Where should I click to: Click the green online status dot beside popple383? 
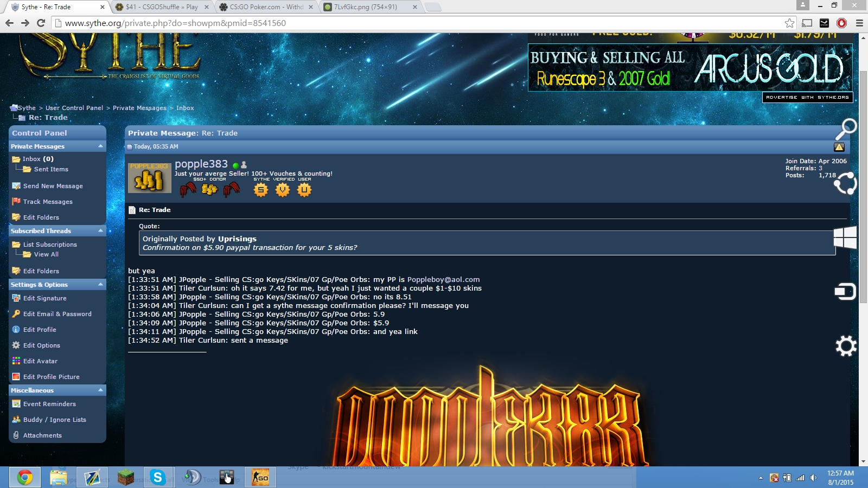tap(235, 165)
